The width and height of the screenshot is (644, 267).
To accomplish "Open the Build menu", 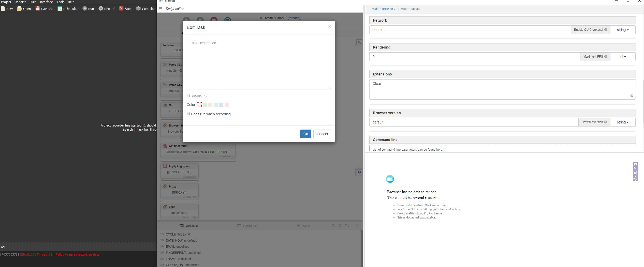I will click(x=33, y=2).
